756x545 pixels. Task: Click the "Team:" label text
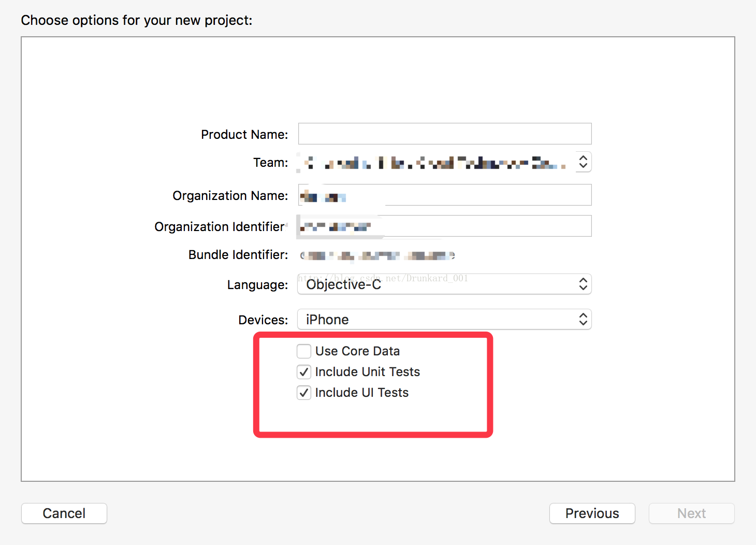[x=270, y=163]
